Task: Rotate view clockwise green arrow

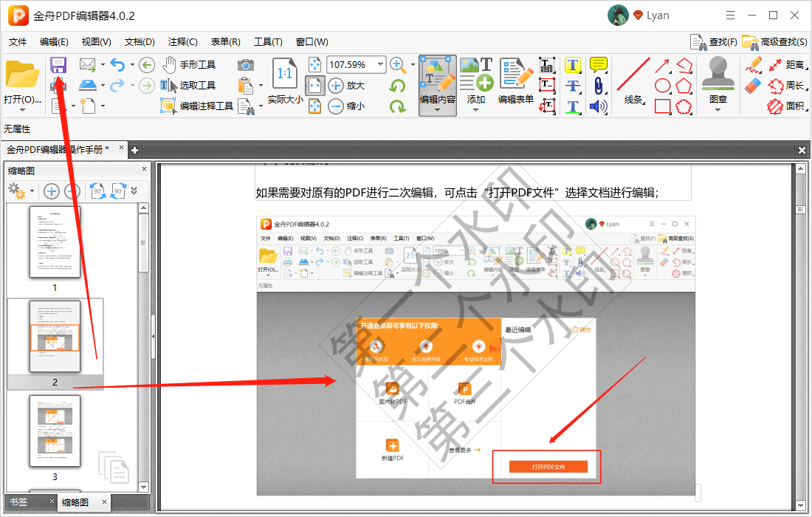Action: [398, 106]
